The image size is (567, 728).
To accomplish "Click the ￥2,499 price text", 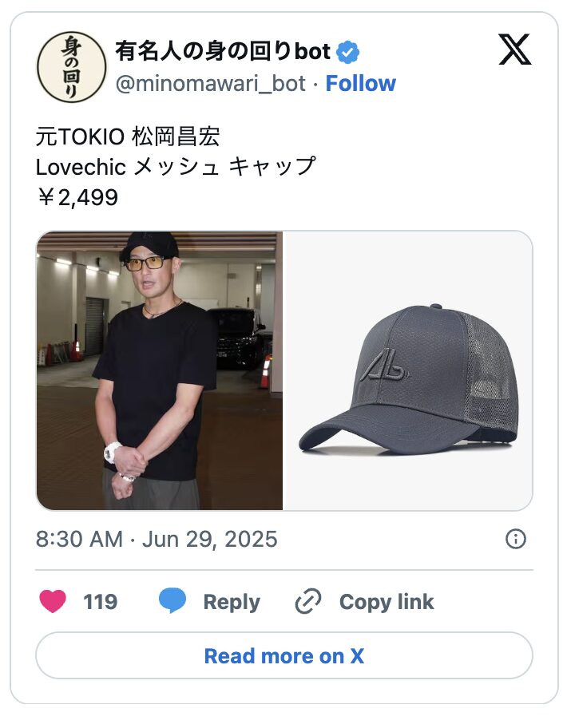I will [77, 196].
